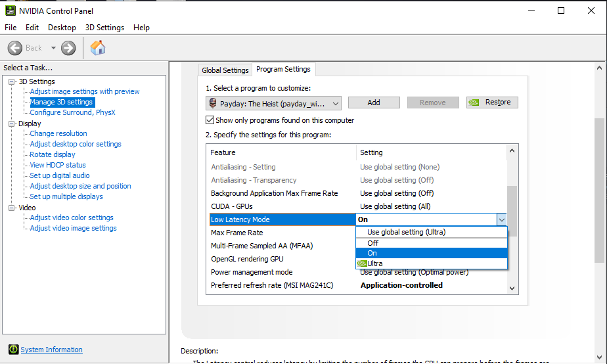This screenshot has height=364, width=607.
Task: Click the Forward arrow icon
Action: (x=68, y=48)
